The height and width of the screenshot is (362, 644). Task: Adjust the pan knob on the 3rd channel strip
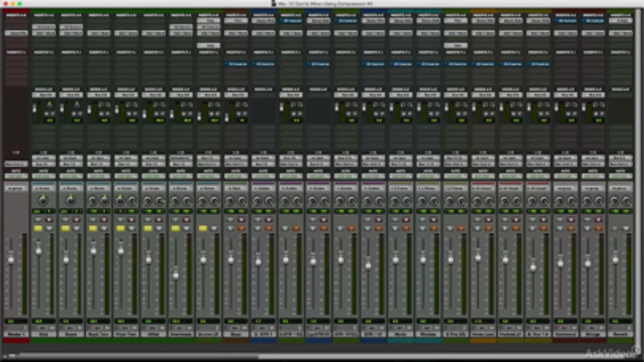tap(70, 200)
